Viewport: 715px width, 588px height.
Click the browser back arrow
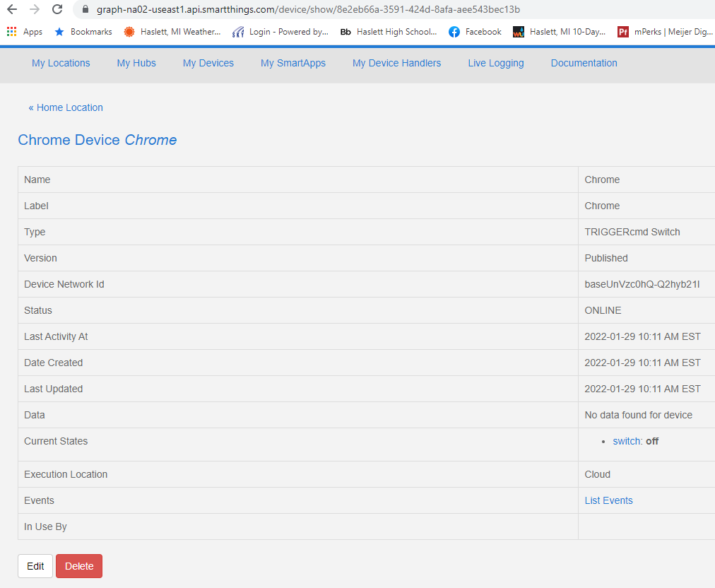point(12,9)
